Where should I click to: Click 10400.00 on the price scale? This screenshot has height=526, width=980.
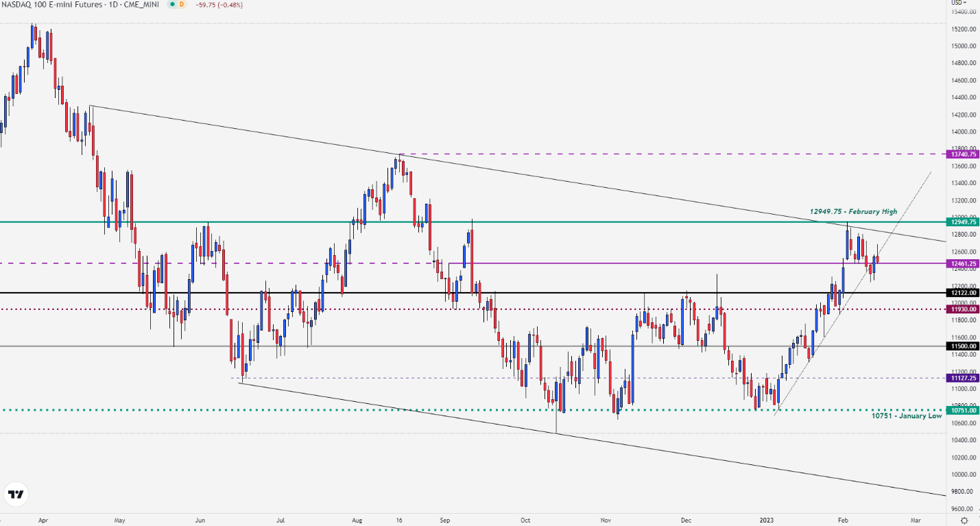pos(963,440)
